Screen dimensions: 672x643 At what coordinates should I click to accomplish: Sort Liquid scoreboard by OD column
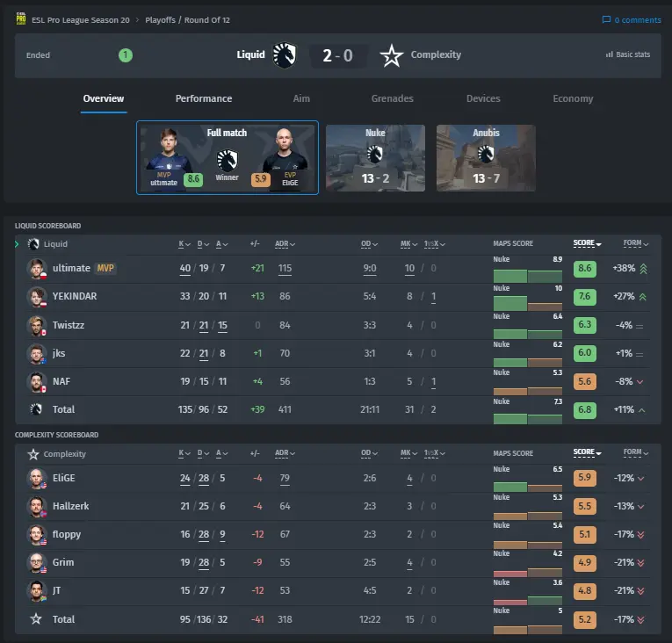[x=370, y=244]
